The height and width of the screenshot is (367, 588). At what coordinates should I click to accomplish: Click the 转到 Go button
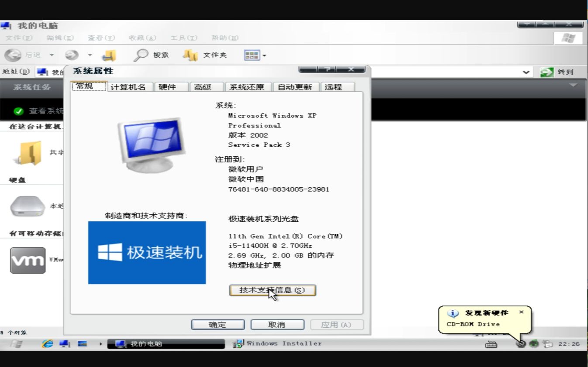click(x=557, y=72)
